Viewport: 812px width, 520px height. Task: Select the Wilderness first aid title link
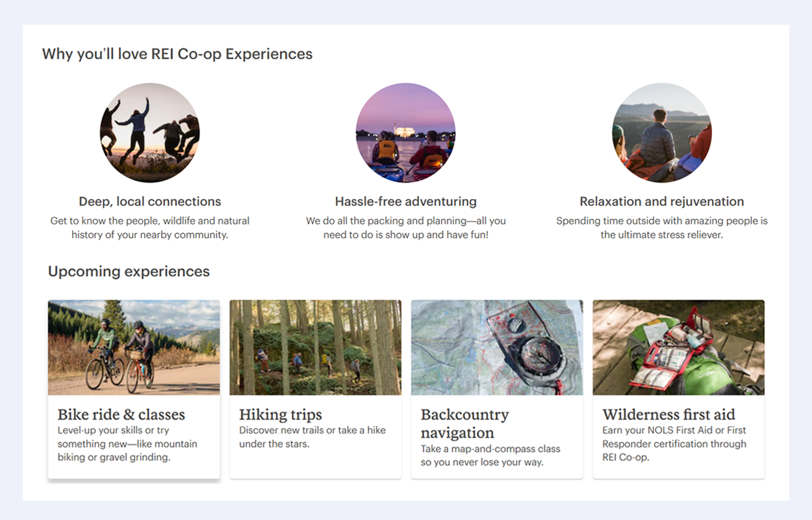[x=669, y=415]
